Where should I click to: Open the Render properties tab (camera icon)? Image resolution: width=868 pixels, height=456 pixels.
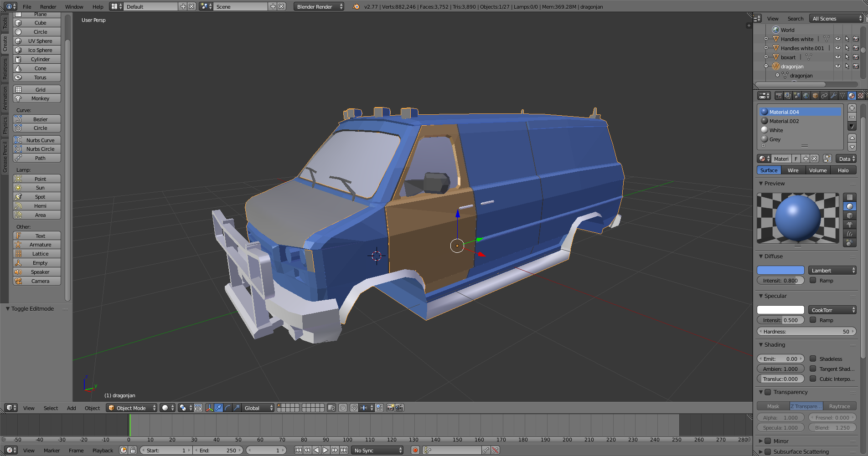779,96
